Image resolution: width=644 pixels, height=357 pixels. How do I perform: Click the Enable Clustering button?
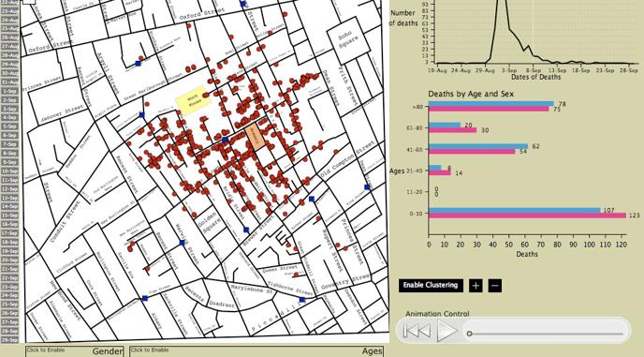pos(431,286)
